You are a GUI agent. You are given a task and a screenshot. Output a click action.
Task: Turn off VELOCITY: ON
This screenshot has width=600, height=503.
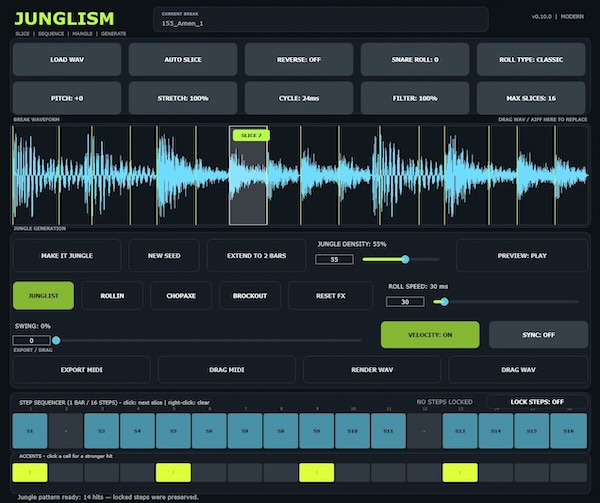[430, 335]
